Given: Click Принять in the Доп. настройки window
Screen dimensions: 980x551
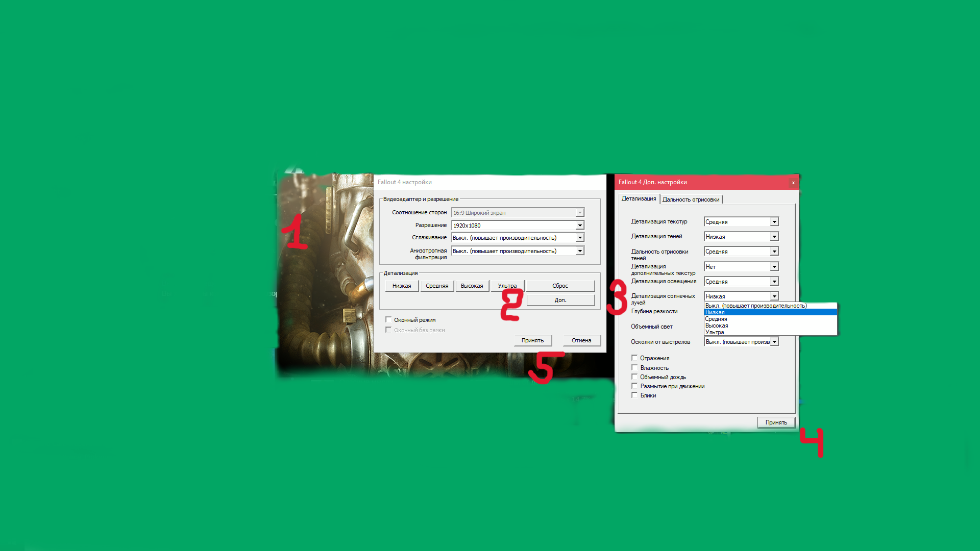Looking at the screenshot, I should click(776, 422).
